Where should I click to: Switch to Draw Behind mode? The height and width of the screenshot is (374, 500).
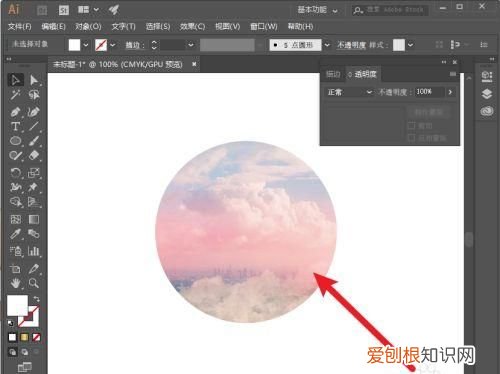pyautogui.click(x=24, y=352)
